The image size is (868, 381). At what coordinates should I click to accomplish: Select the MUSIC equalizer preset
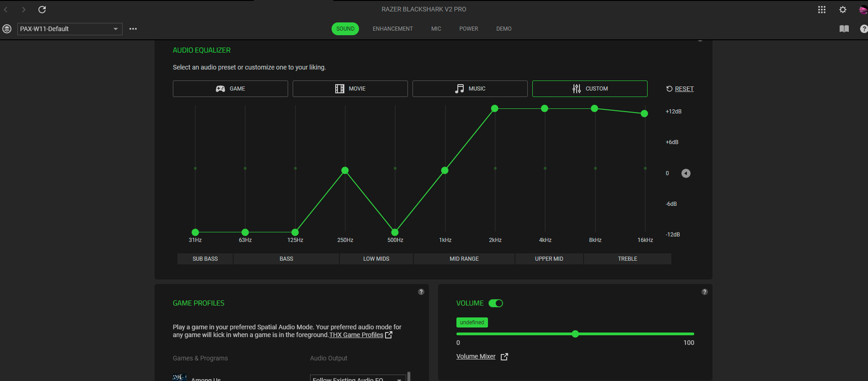pyautogui.click(x=470, y=89)
